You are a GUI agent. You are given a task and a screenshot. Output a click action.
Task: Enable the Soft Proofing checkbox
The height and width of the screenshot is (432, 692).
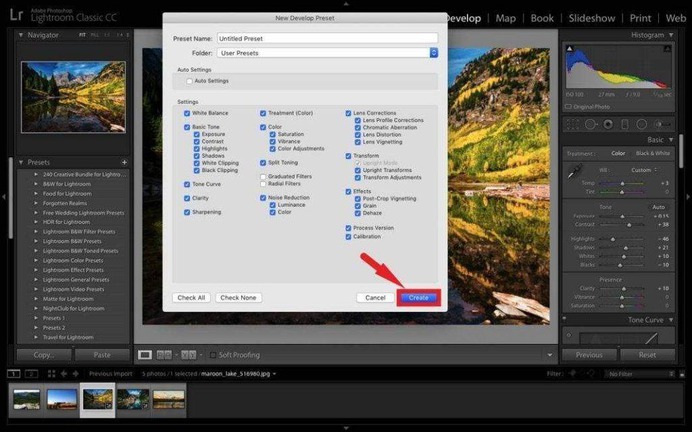point(213,355)
